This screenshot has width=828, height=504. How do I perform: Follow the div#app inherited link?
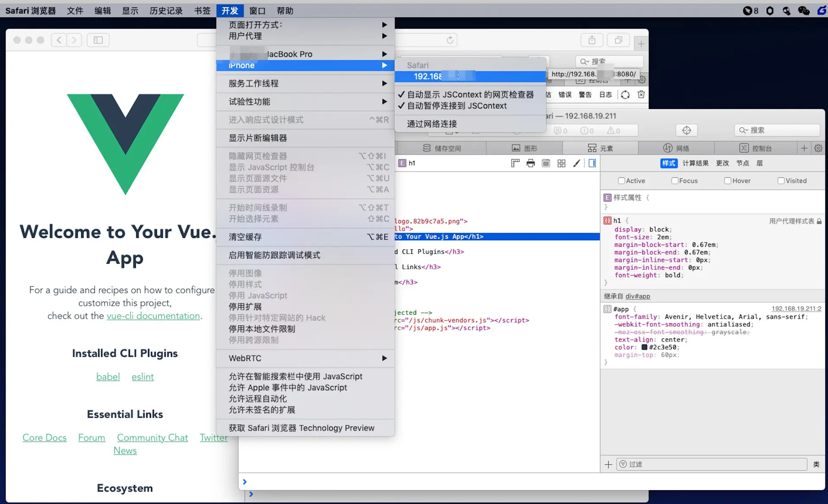638,296
